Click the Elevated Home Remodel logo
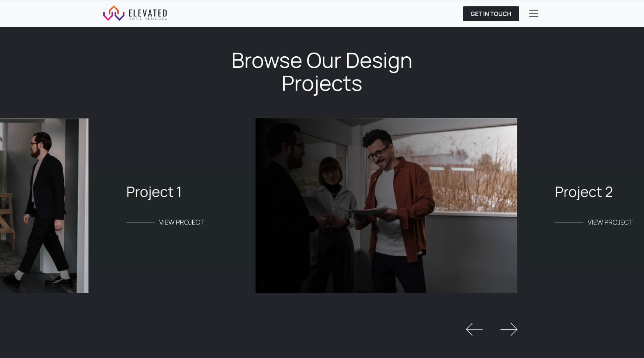The height and width of the screenshot is (358, 644). [x=135, y=13]
